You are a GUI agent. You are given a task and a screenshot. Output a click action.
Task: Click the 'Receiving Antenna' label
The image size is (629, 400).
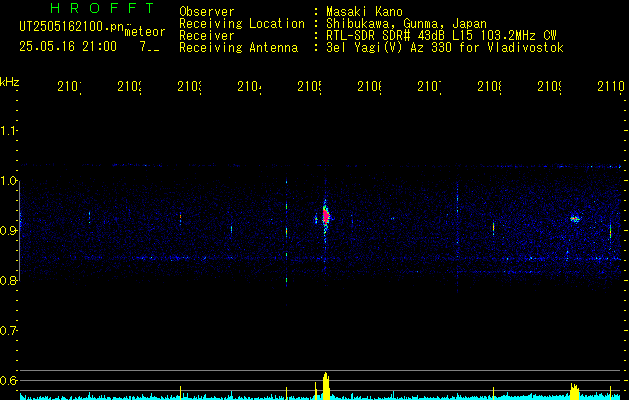click(x=238, y=48)
